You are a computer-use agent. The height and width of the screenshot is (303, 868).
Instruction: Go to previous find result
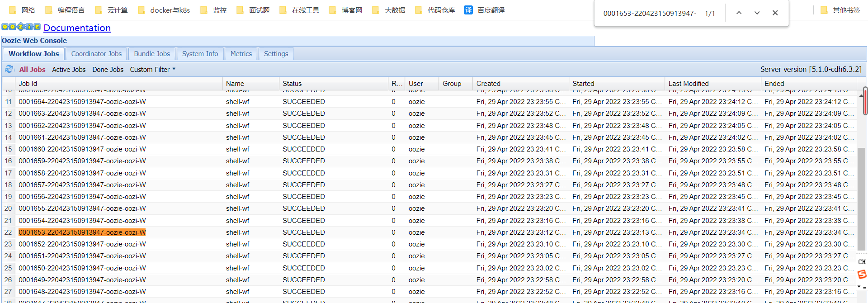739,13
